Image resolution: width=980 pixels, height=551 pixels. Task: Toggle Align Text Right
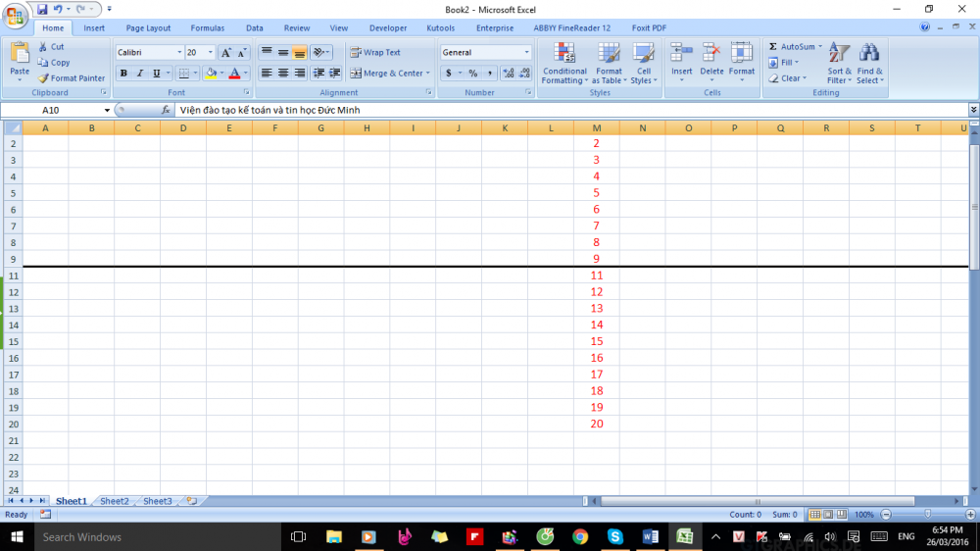[x=299, y=74]
